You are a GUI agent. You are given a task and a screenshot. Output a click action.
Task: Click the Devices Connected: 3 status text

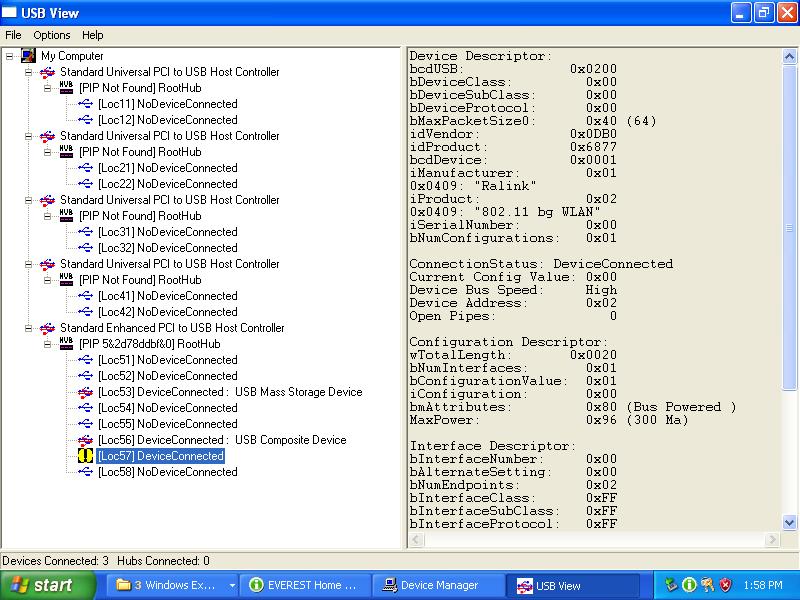tap(55, 561)
